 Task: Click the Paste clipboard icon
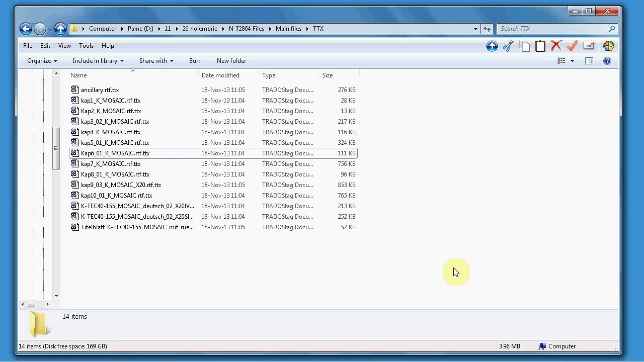[x=540, y=46]
